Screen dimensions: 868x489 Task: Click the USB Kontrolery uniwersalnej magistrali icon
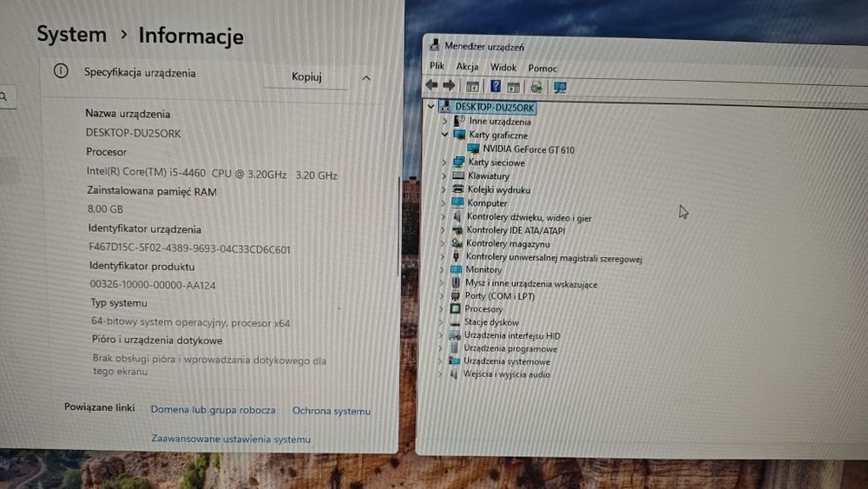pyautogui.click(x=457, y=256)
